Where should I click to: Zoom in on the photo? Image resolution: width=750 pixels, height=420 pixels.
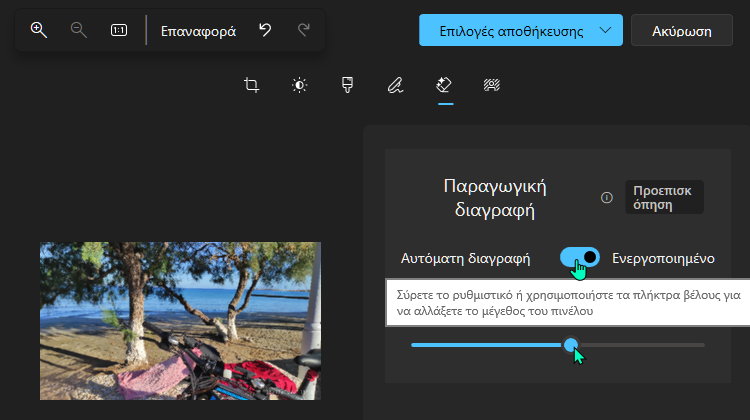coord(39,31)
